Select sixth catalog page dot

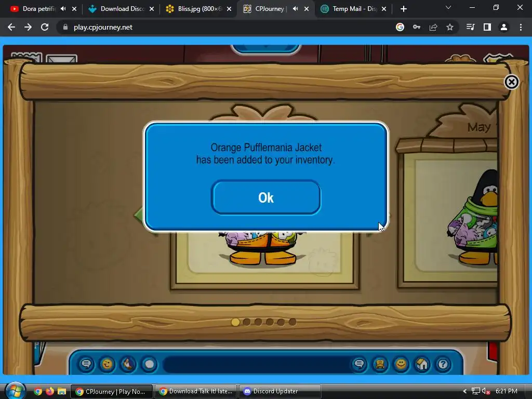292,322
